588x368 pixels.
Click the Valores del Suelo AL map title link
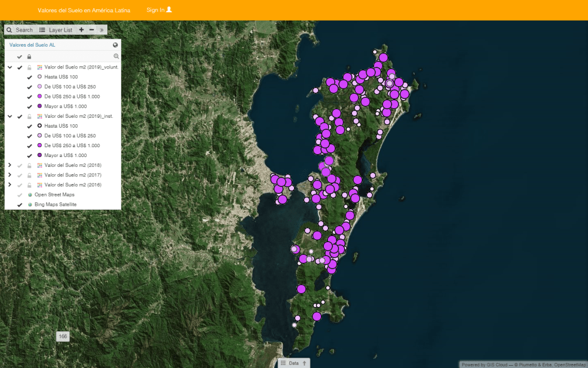pyautogui.click(x=32, y=45)
